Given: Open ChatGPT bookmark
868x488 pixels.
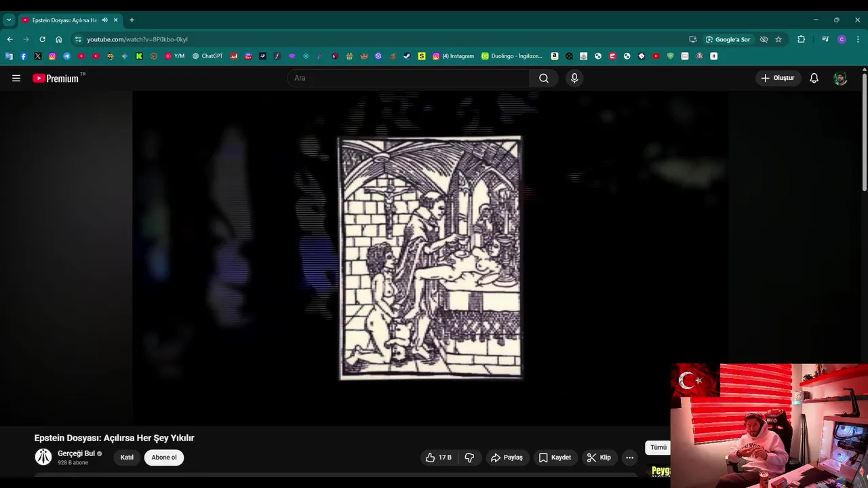Looking at the screenshot, I should click(208, 56).
